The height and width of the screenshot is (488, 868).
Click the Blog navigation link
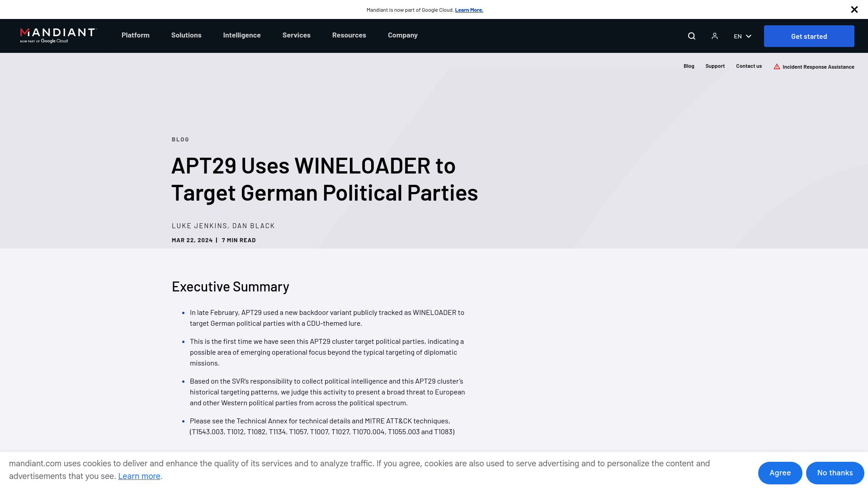689,66
